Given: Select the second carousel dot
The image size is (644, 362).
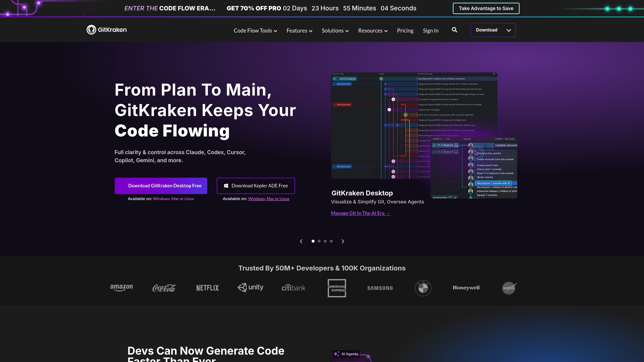Looking at the screenshot, I should pyautogui.click(x=319, y=241).
